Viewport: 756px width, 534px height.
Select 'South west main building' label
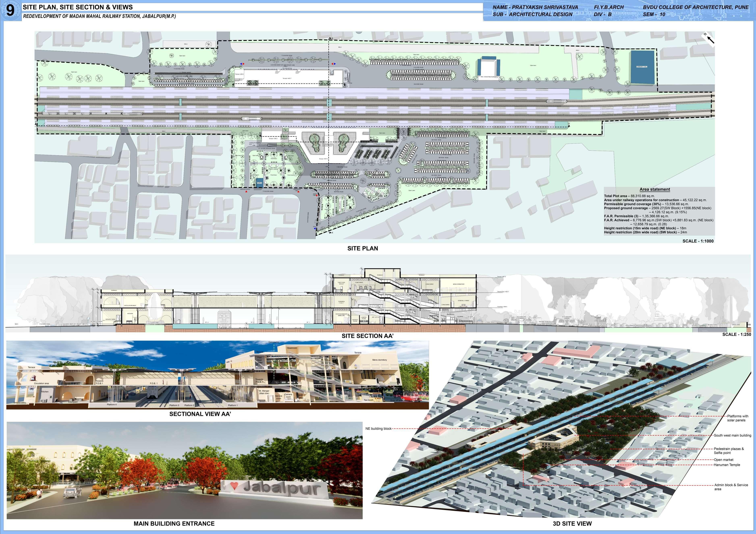click(x=732, y=435)
